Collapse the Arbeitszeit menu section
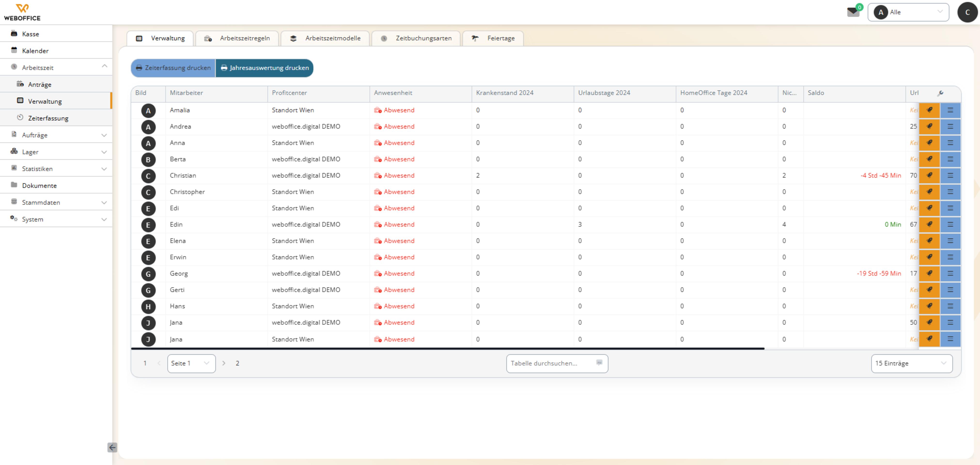980x465 pixels. [104, 67]
